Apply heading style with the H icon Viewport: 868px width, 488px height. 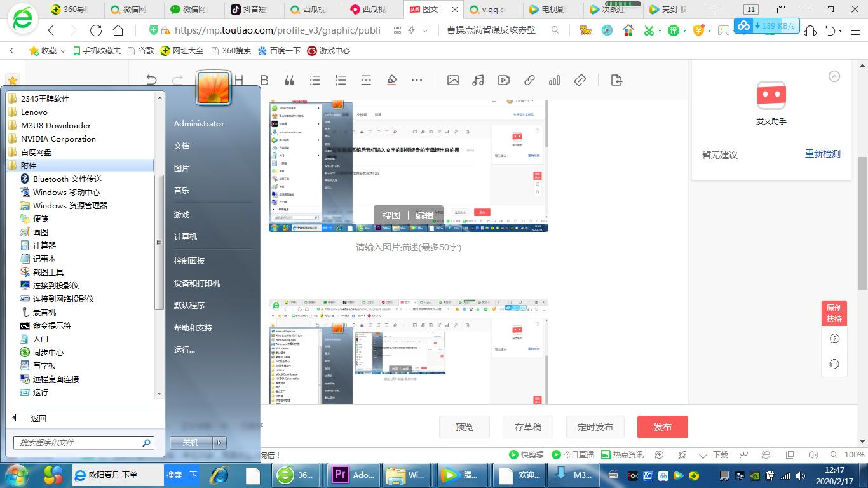coord(239,80)
